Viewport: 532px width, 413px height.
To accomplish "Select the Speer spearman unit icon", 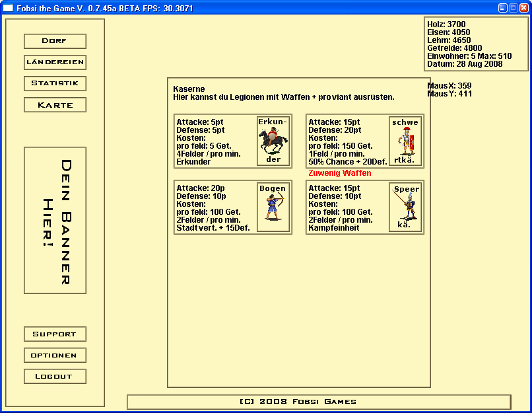I will point(405,207).
